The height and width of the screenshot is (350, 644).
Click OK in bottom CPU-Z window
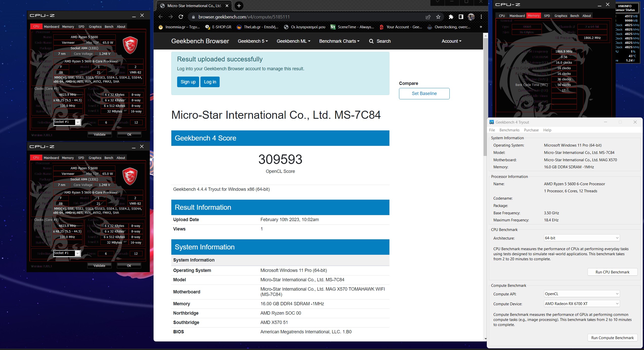(x=129, y=266)
